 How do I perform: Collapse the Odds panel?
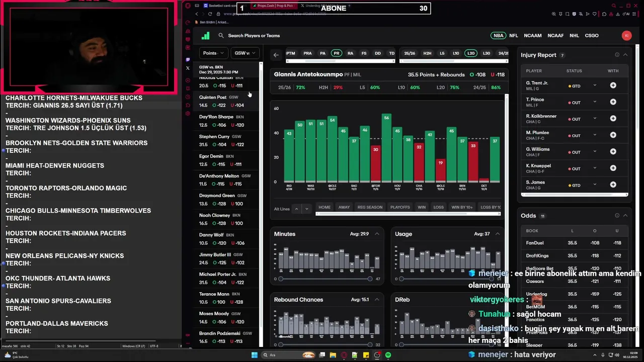(x=625, y=216)
